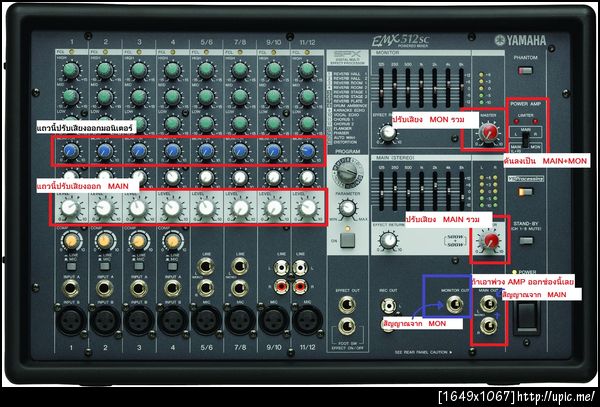Click channel 1 orange COMP knob
The height and width of the screenshot is (407, 600).
coord(71,241)
